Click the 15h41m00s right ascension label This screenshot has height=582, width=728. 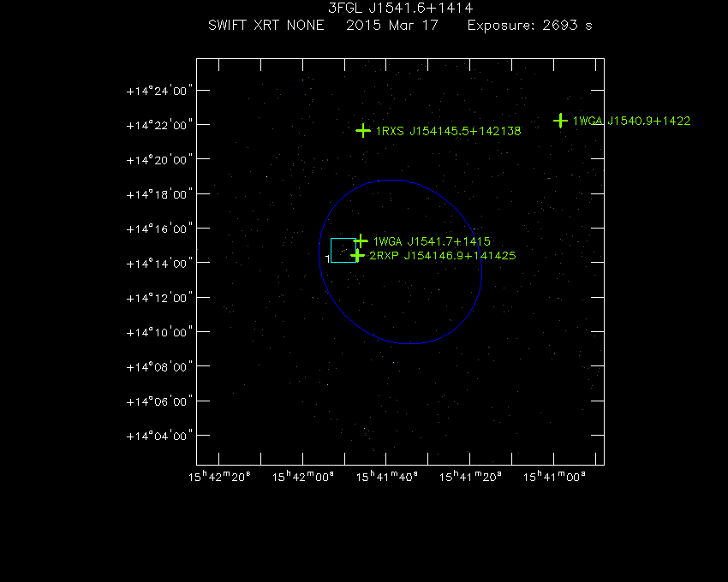[x=554, y=477]
